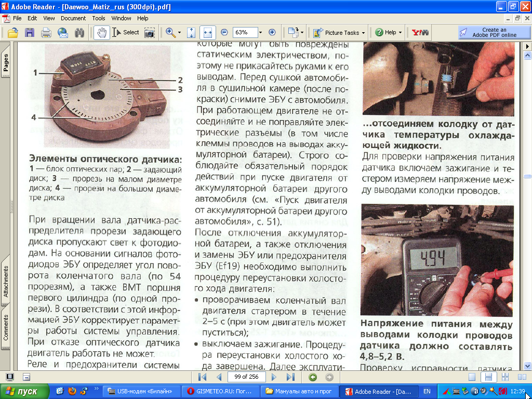Toggle full screen view in status bar
Screen dimensions: 532x399
[10, 377]
